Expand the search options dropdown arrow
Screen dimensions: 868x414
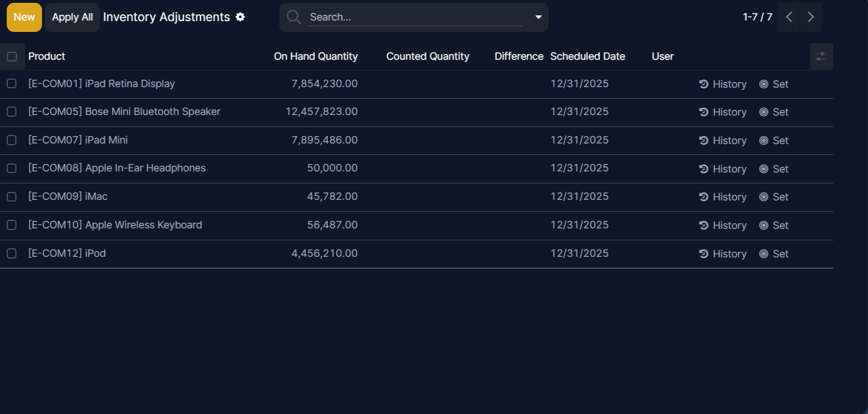(x=538, y=17)
